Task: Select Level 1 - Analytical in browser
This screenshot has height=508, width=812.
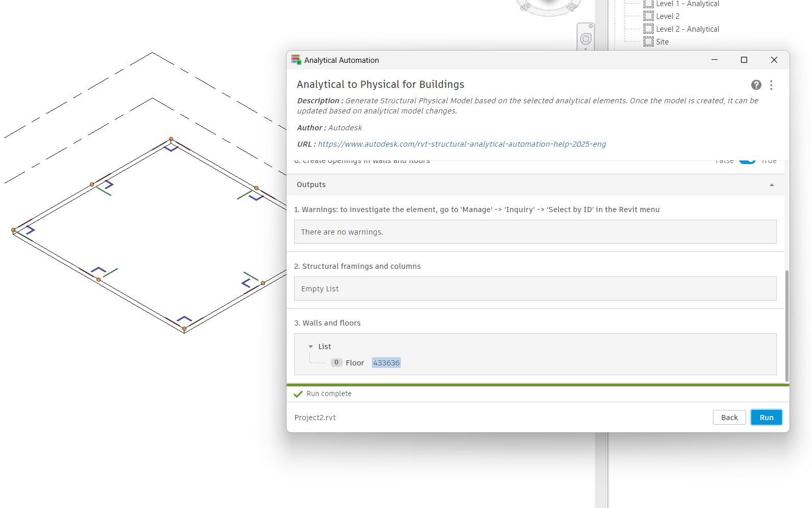Action: coord(687,4)
